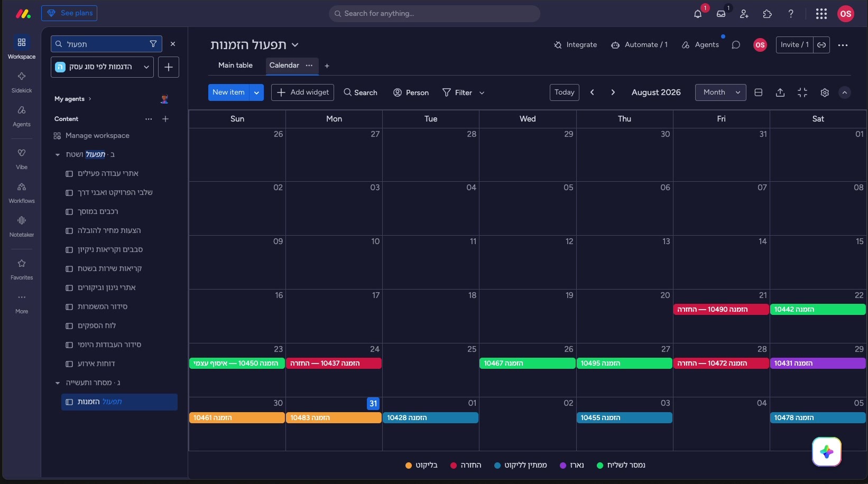
Task: Open the notifications bell
Action: [698, 14]
